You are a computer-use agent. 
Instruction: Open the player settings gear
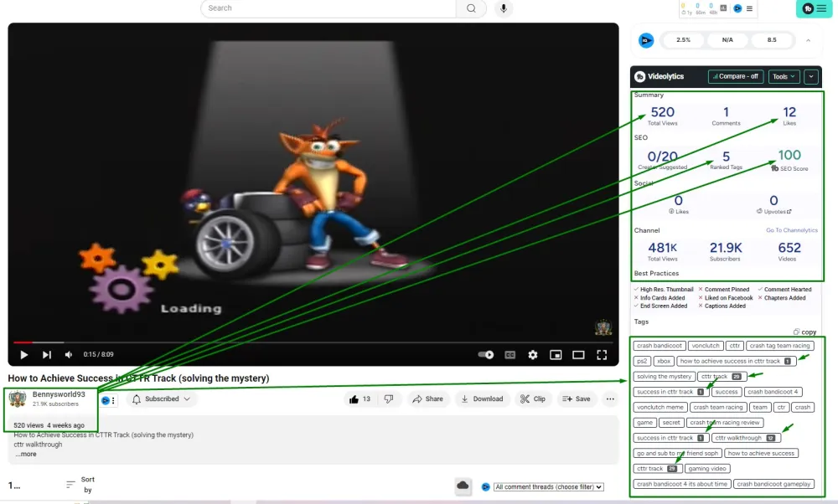533,354
